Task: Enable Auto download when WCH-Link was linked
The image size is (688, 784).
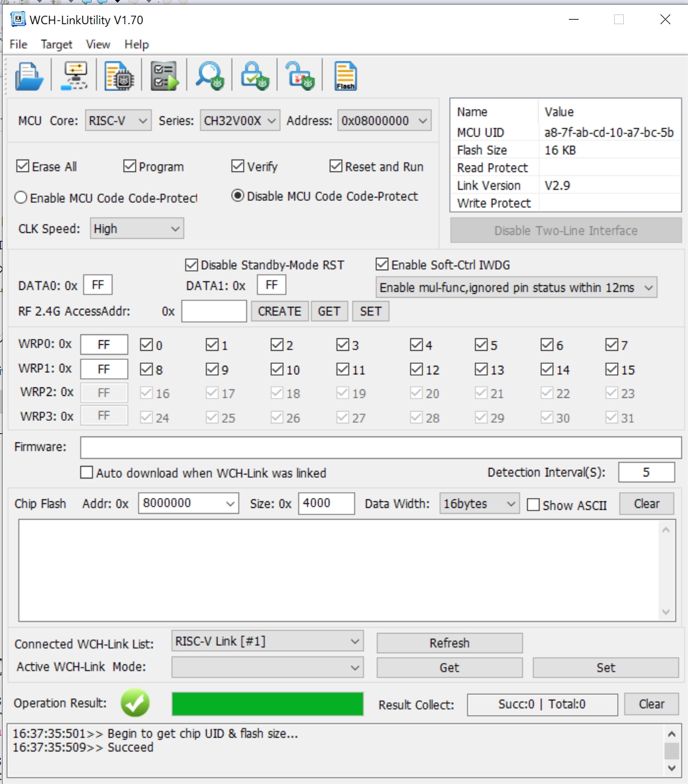Action: coord(86,472)
